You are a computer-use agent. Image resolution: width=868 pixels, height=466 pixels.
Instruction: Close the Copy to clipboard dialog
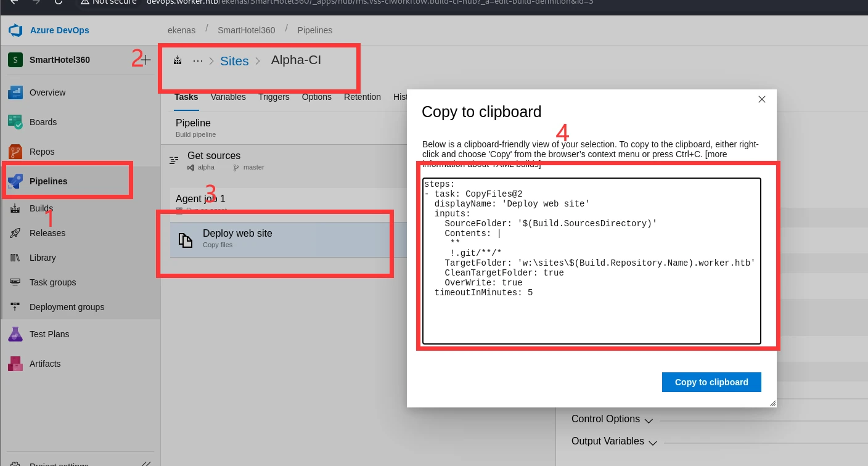(762, 99)
